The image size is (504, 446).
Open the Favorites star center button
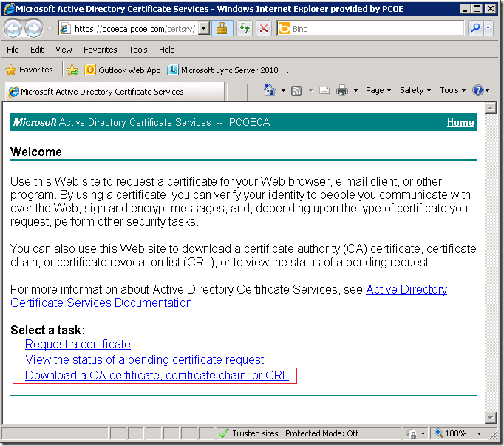click(29, 70)
